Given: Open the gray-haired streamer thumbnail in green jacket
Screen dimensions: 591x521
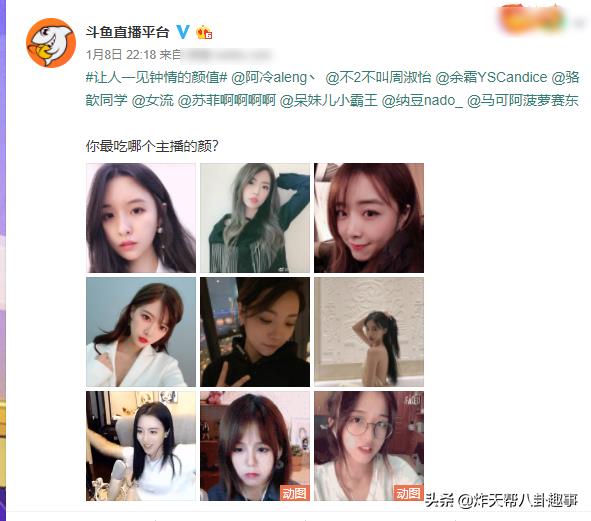Looking at the screenshot, I should click(x=255, y=218).
